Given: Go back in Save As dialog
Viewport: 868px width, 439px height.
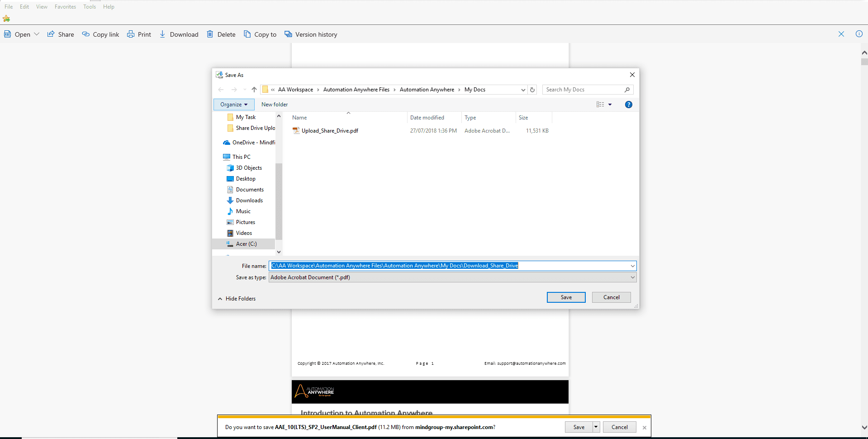Looking at the screenshot, I should 221,90.
